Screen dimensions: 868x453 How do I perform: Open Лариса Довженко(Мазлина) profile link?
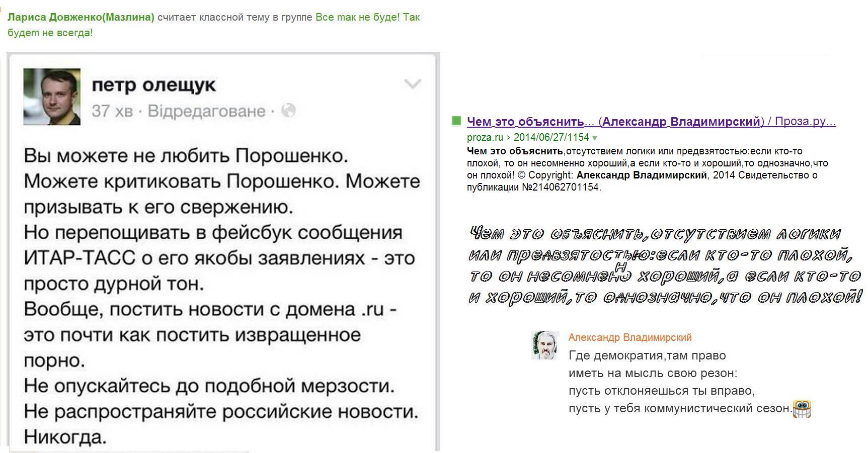[81, 17]
